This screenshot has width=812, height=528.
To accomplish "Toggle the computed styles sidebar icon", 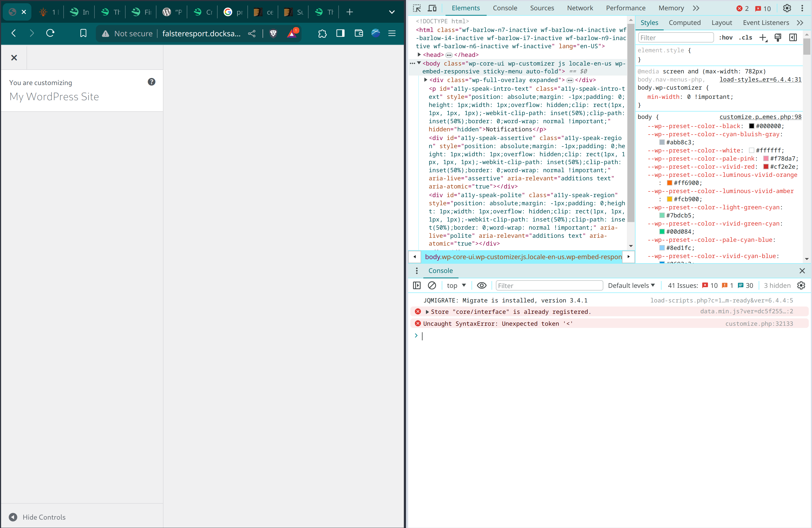I will coord(793,38).
